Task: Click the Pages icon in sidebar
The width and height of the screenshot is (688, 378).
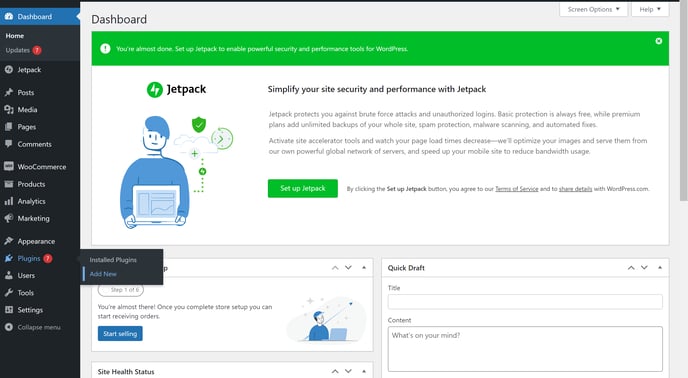Action: (x=9, y=126)
